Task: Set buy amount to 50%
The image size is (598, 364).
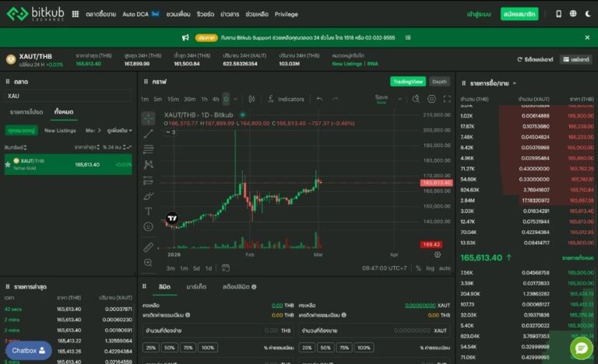Action: 169,348
